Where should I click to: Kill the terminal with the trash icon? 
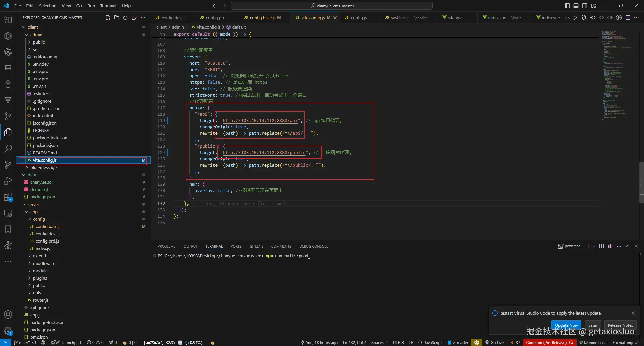click(610, 246)
